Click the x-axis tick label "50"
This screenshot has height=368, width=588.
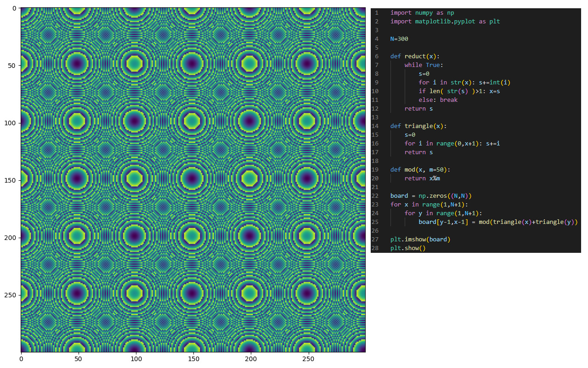coord(79,359)
